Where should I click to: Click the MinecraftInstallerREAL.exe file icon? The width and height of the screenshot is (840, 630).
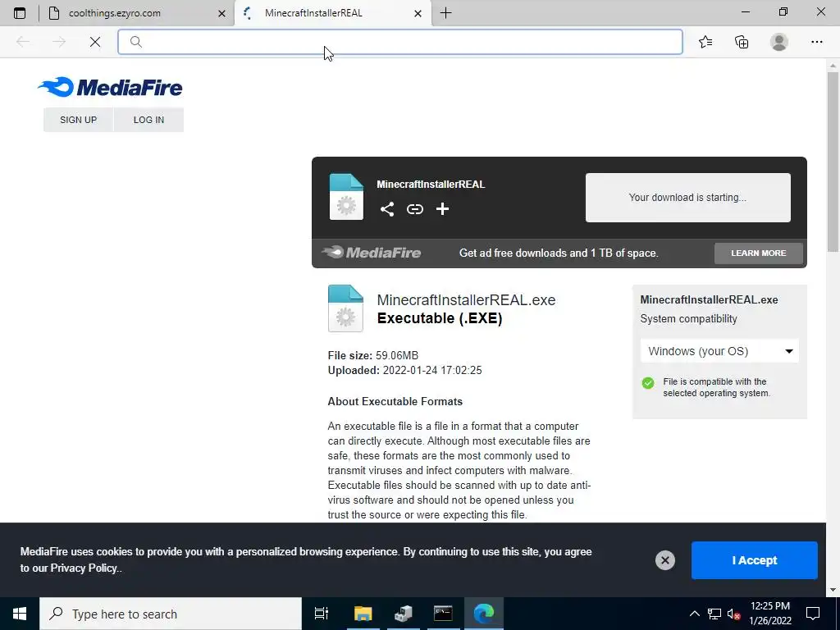tap(345, 308)
